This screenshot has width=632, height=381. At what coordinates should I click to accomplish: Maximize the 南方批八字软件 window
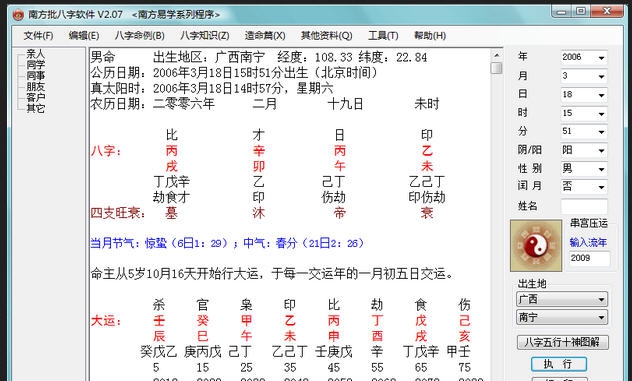[x=580, y=11]
